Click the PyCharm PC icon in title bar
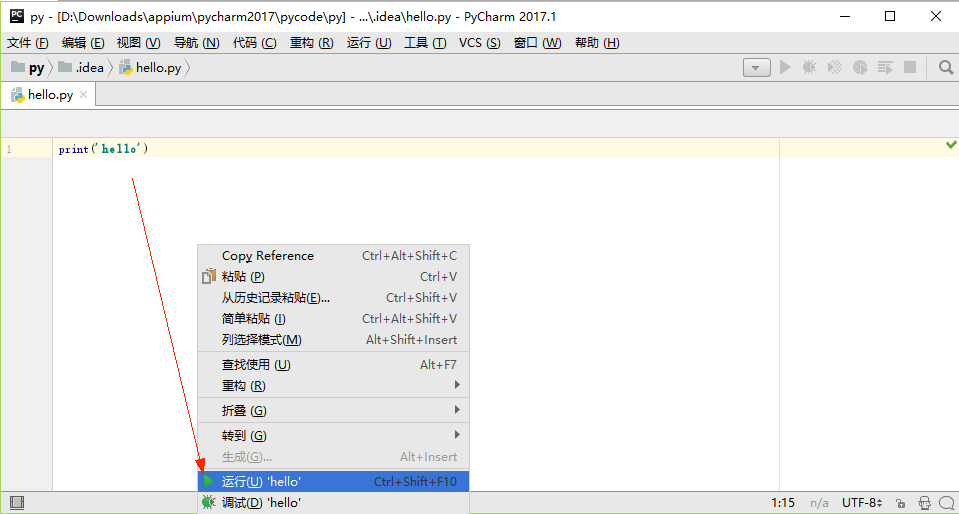The image size is (959, 514). coord(17,16)
